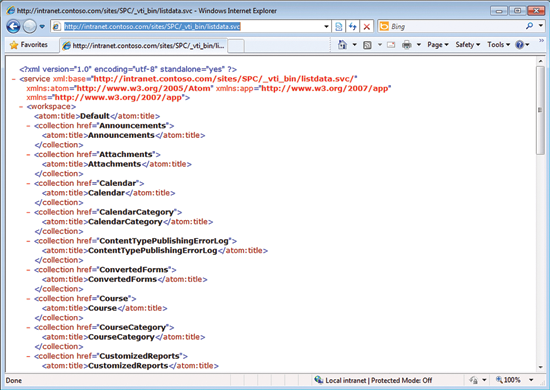Click the xml version declaration line
This screenshot has height=390, width=550.
pos(128,69)
